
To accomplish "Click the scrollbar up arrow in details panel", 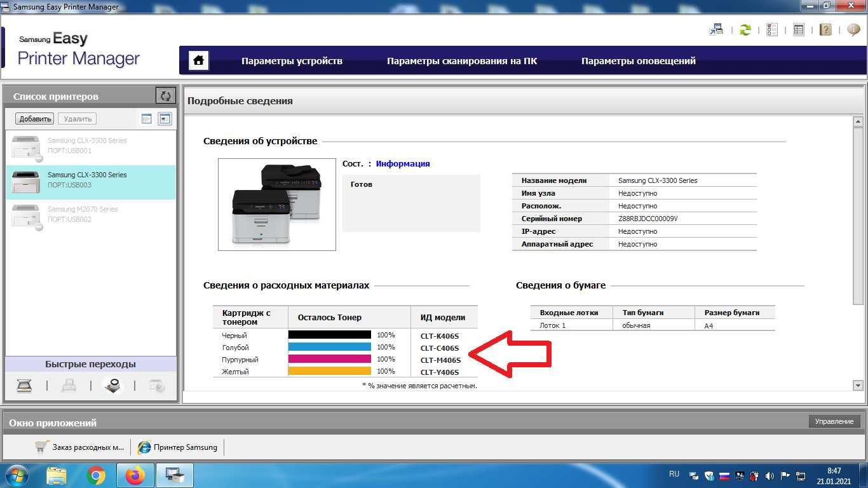I will tap(858, 121).
